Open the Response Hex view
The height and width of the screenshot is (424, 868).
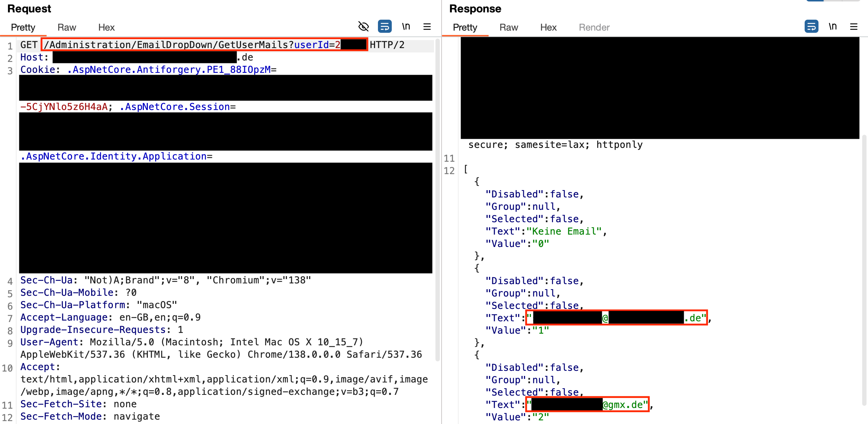(x=548, y=27)
